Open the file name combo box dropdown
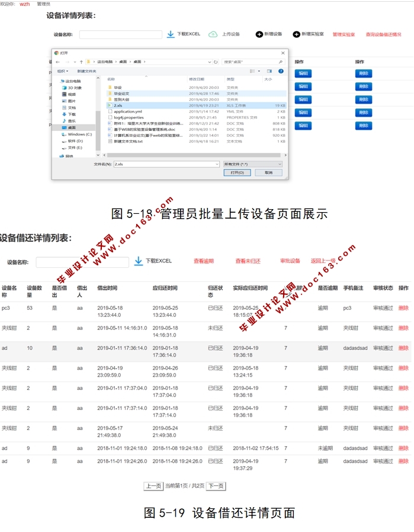This screenshot has height=532, width=414. pyautogui.click(x=217, y=164)
